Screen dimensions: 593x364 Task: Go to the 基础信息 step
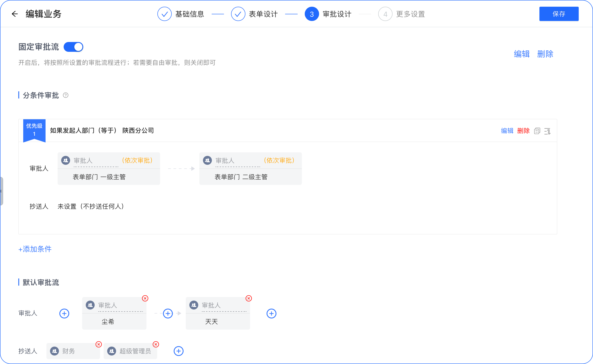(181, 14)
